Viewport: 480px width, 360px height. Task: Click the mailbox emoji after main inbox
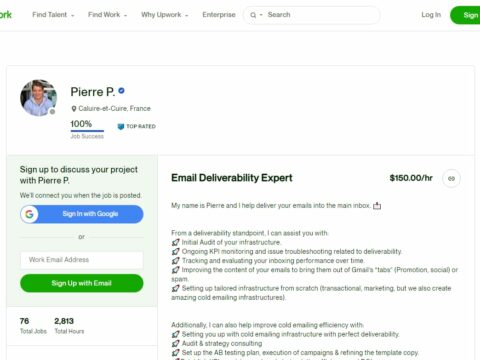(377, 206)
